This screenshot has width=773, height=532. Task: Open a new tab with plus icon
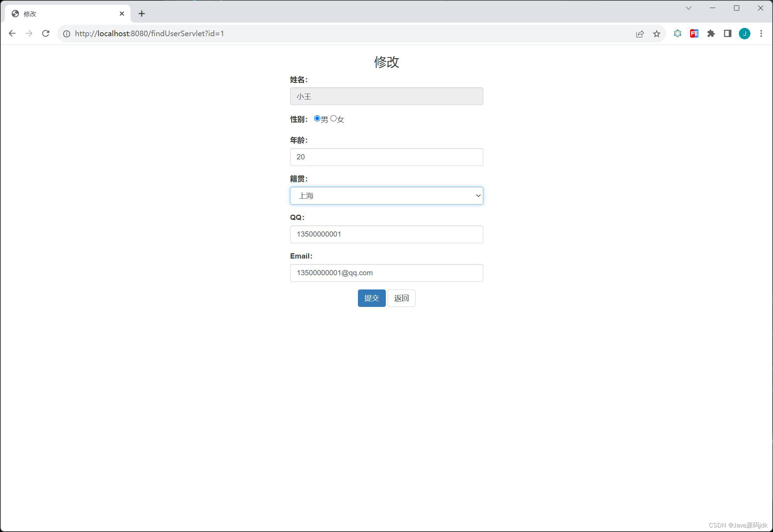(x=141, y=14)
